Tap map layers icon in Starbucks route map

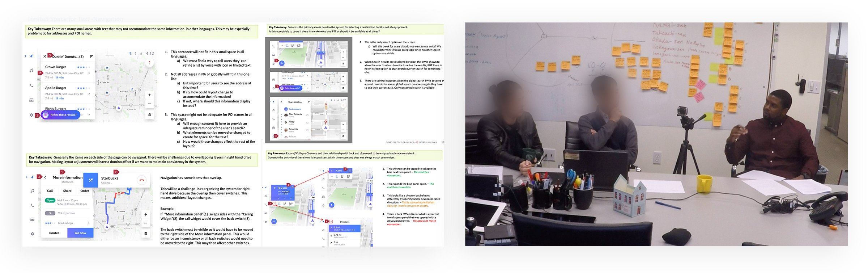[146, 233]
